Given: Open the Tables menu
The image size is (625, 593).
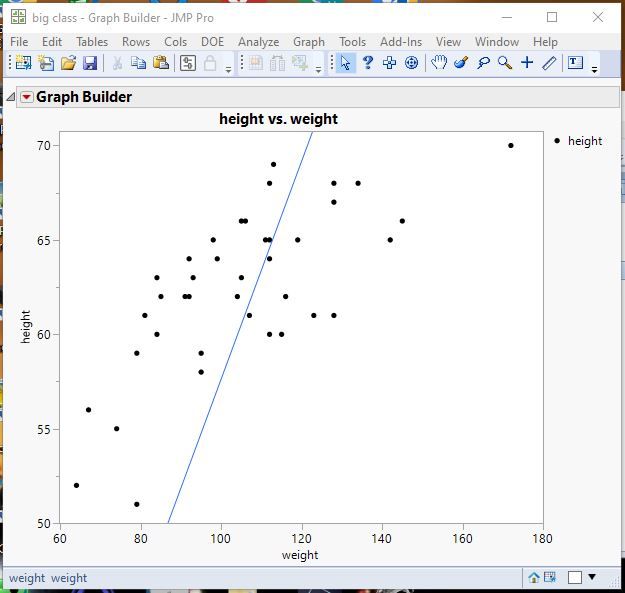Looking at the screenshot, I should pyautogui.click(x=92, y=42).
